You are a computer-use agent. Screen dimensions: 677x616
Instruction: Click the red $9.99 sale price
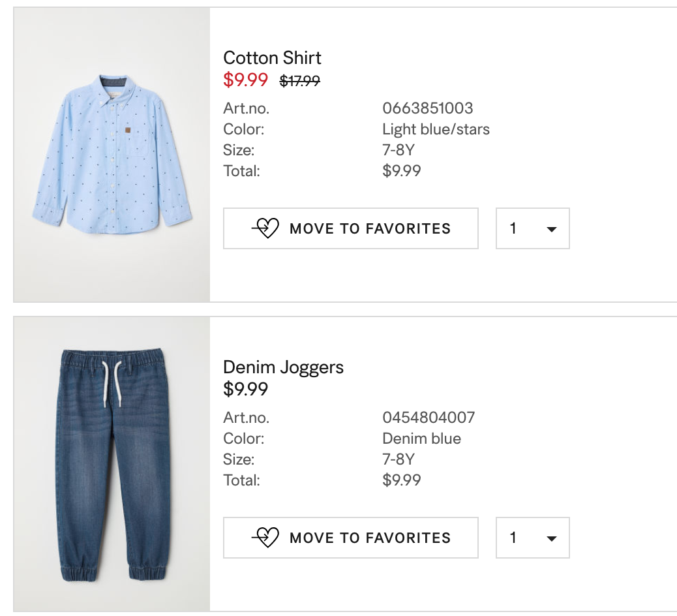pos(245,80)
